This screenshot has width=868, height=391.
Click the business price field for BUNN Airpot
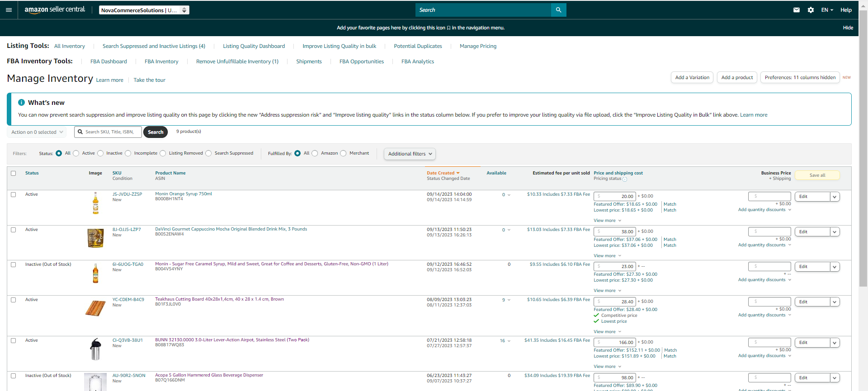pyautogui.click(x=769, y=342)
